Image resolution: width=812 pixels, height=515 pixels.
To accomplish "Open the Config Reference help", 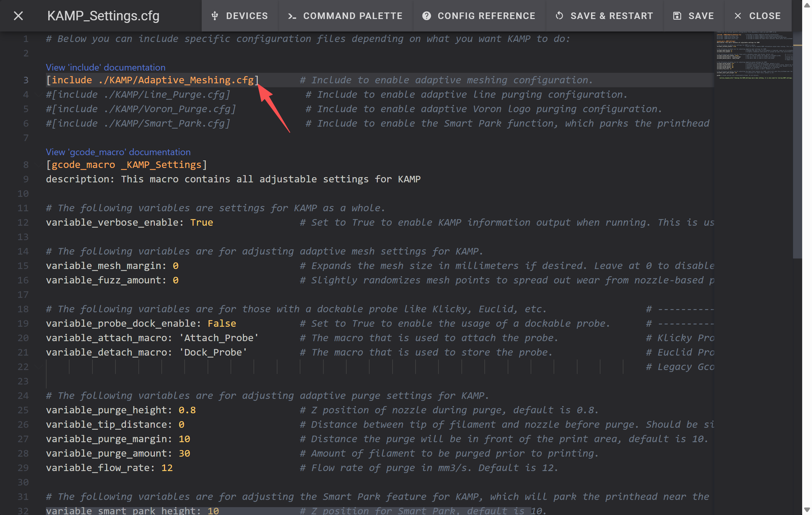I will click(479, 16).
